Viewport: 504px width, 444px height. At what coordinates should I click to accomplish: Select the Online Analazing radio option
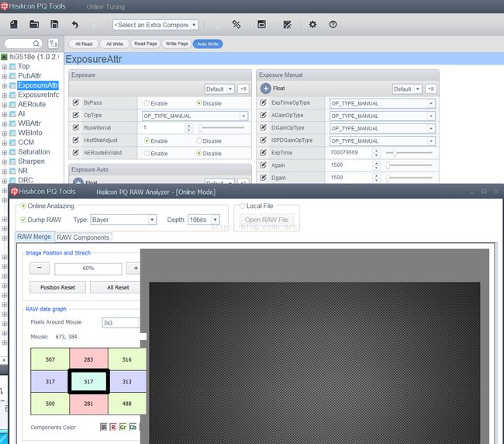[23, 206]
